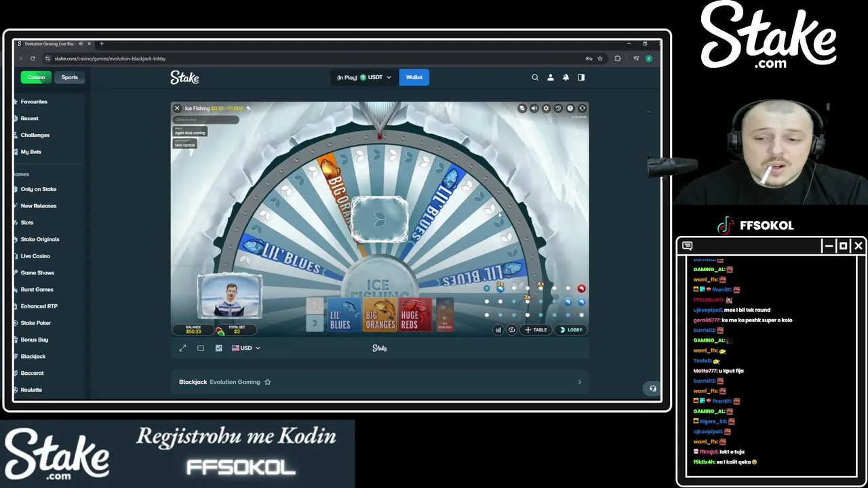Toggle theatre mode below the game

201,348
